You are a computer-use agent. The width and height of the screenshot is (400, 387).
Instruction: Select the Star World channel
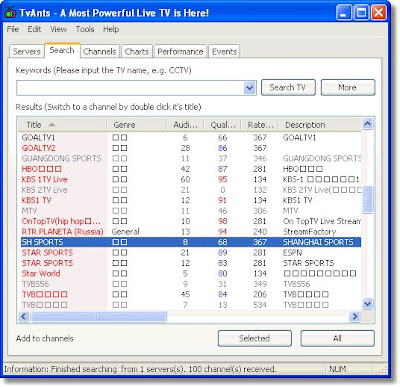pos(41,274)
